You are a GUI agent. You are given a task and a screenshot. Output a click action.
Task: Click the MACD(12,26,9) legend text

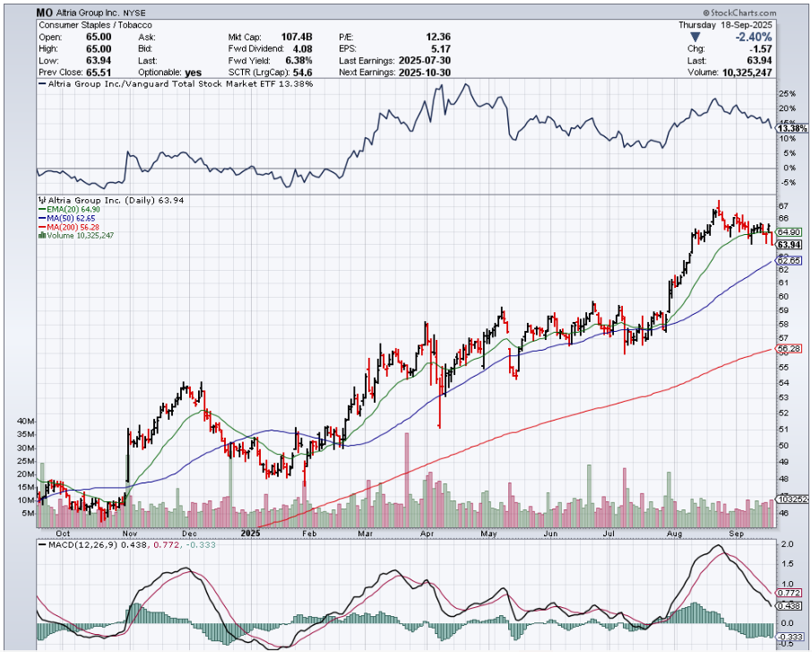[x=84, y=545]
